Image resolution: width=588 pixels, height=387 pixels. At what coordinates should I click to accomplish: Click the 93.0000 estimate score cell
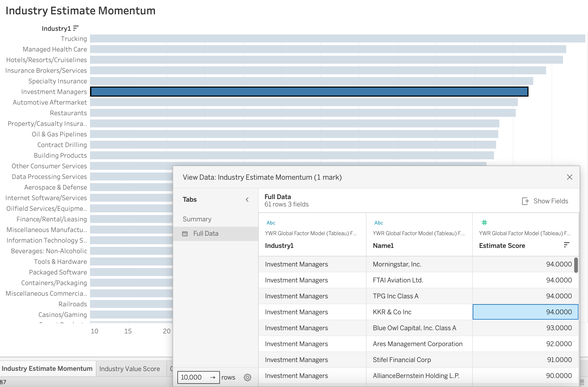[x=525, y=328]
